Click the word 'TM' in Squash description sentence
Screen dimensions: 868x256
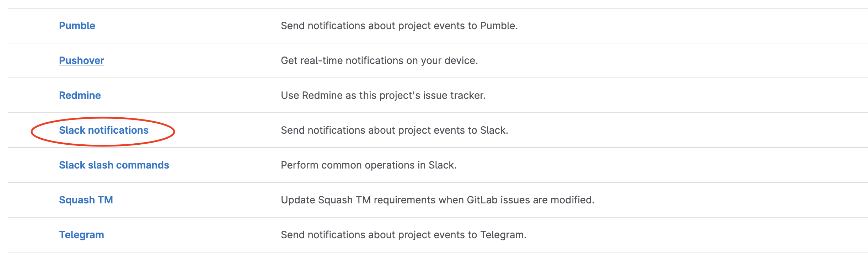(x=363, y=200)
